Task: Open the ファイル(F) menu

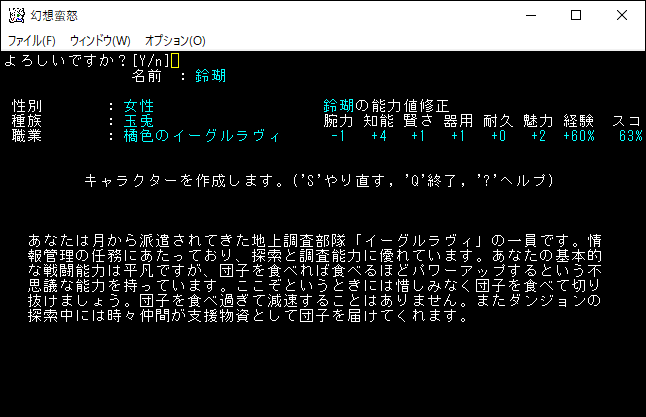Action: click(x=32, y=41)
